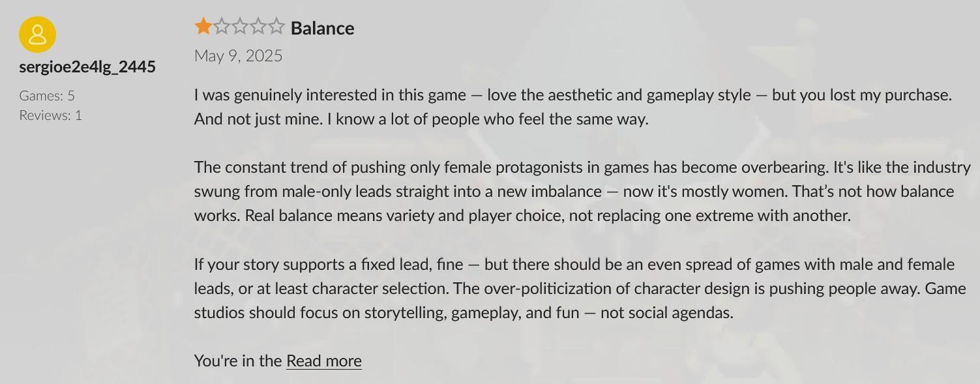Screen dimensions: 980x384
Task: Click the review date May 9, 2025
Action: [x=239, y=55]
